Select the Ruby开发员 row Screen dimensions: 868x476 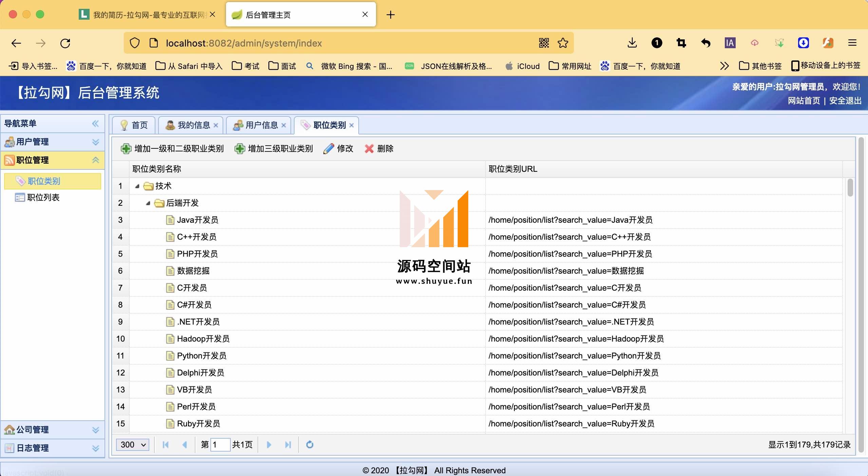coord(477,424)
